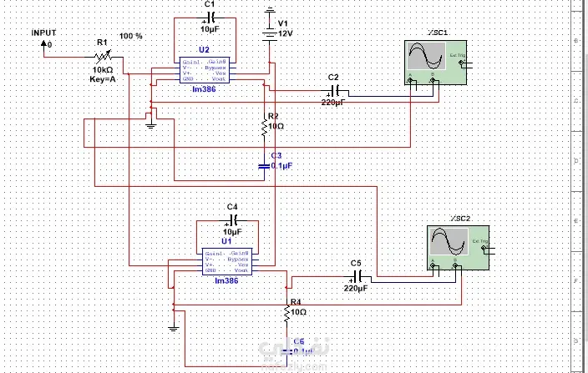Click the 0.1µF value label of C3
Viewport: 588px width, 373px height.
point(281,165)
